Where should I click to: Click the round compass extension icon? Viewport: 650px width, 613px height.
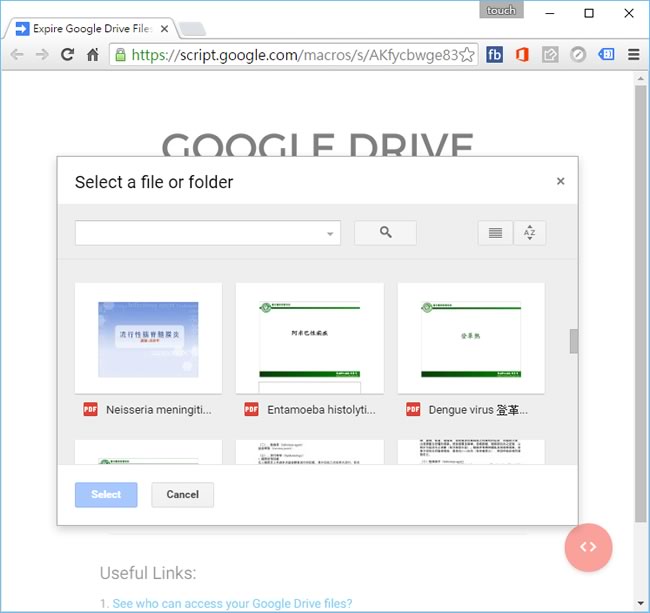[x=578, y=54]
